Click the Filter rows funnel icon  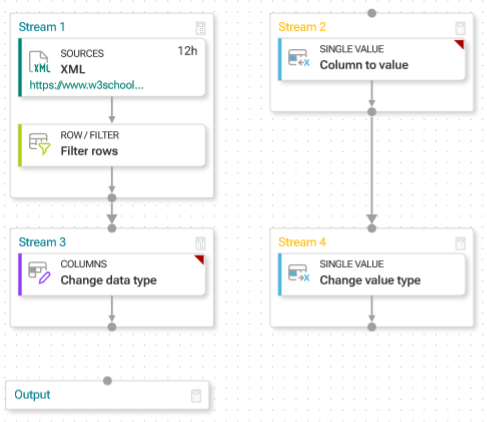click(40, 144)
